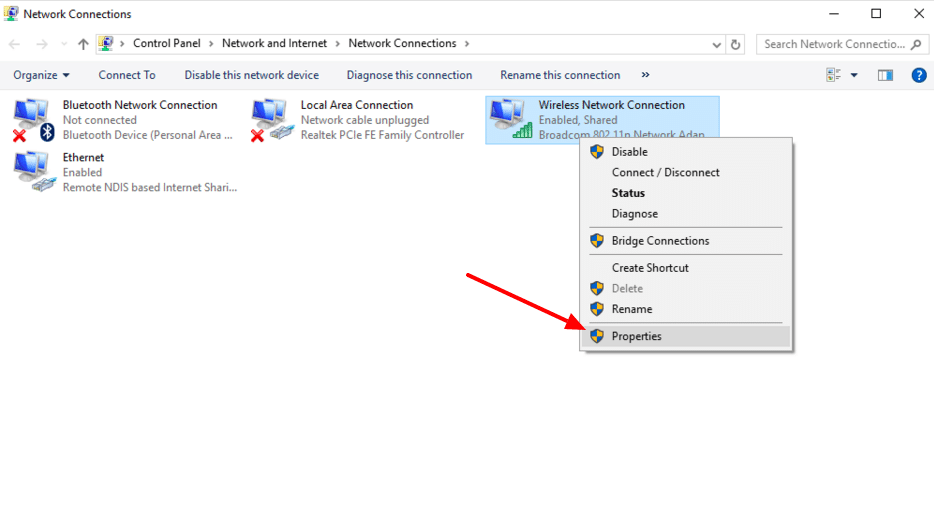Click the 'Realtek PCIe FE Family Controller' text
The height and width of the screenshot is (521, 934).
pyautogui.click(x=382, y=135)
